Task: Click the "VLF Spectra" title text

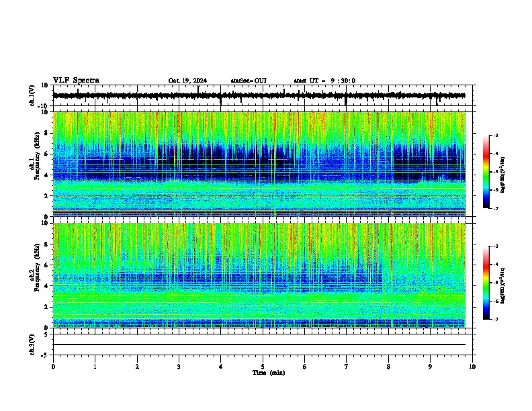Action: pos(76,81)
